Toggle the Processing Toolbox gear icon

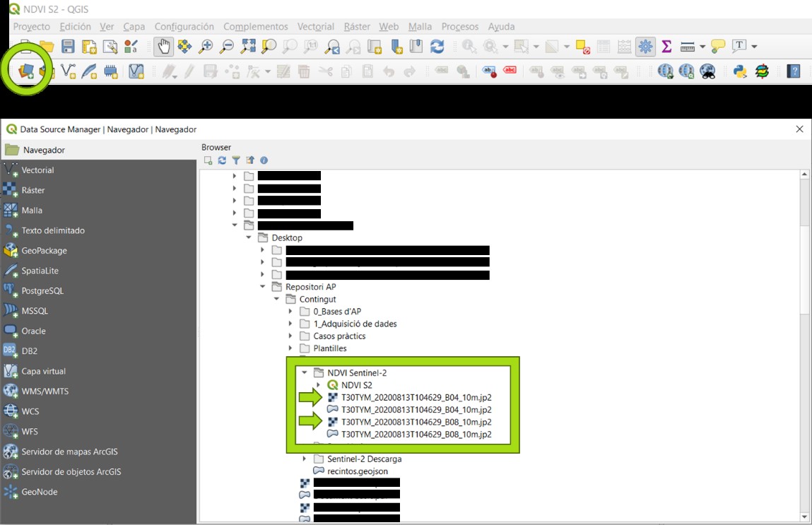645,47
